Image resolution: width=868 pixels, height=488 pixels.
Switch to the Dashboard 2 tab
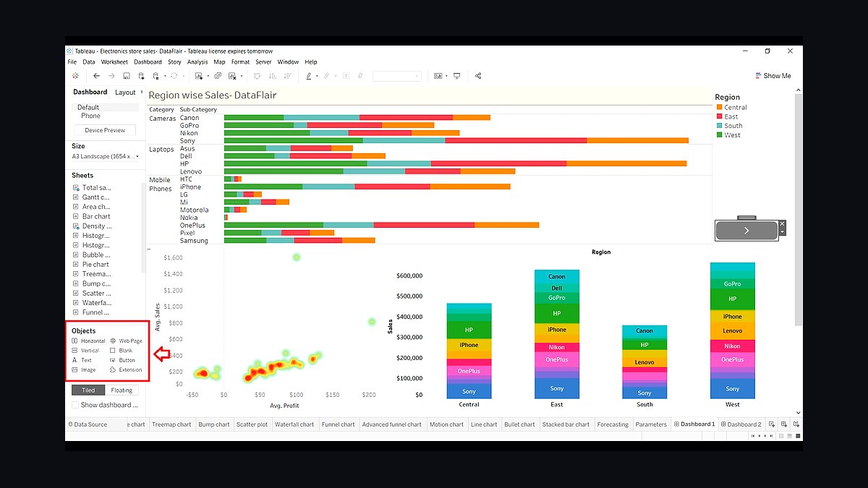741,424
